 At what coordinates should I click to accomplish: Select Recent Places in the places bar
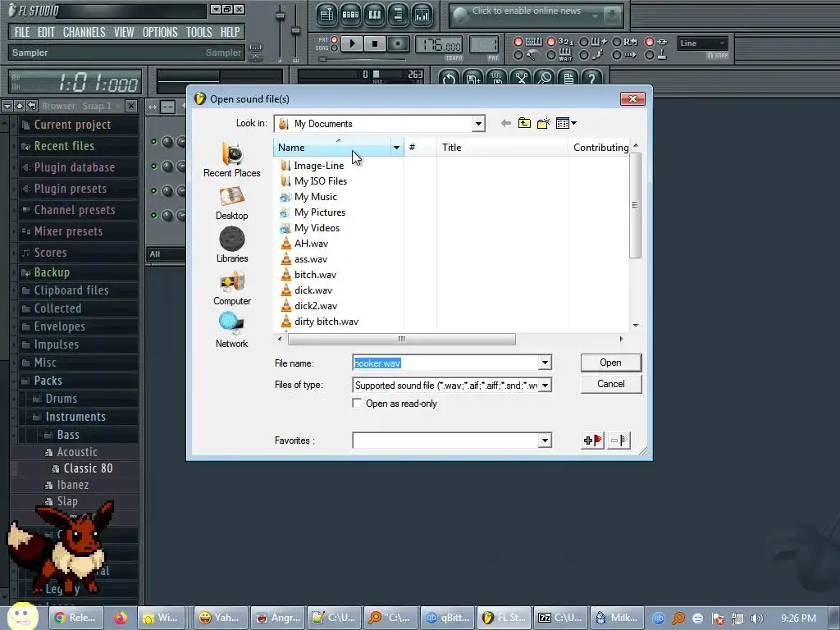(232, 160)
